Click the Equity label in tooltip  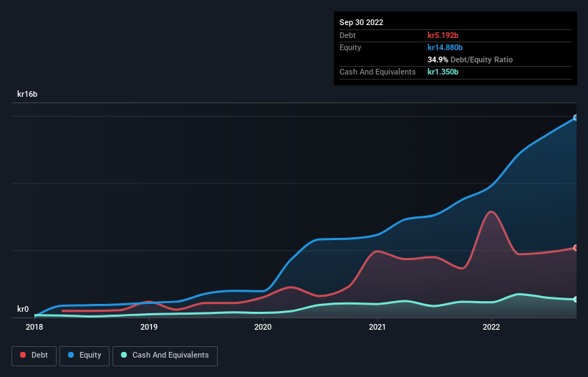(x=350, y=47)
